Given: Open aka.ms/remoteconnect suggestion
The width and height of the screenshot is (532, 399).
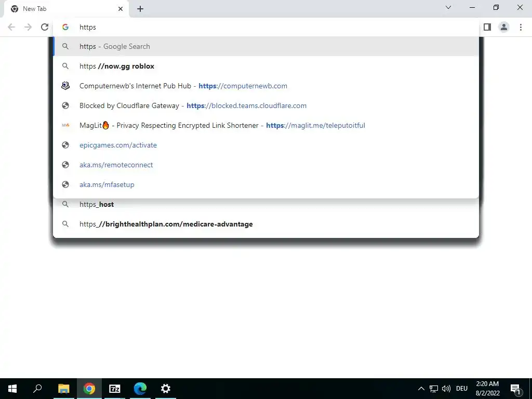Looking at the screenshot, I should 265,165.
